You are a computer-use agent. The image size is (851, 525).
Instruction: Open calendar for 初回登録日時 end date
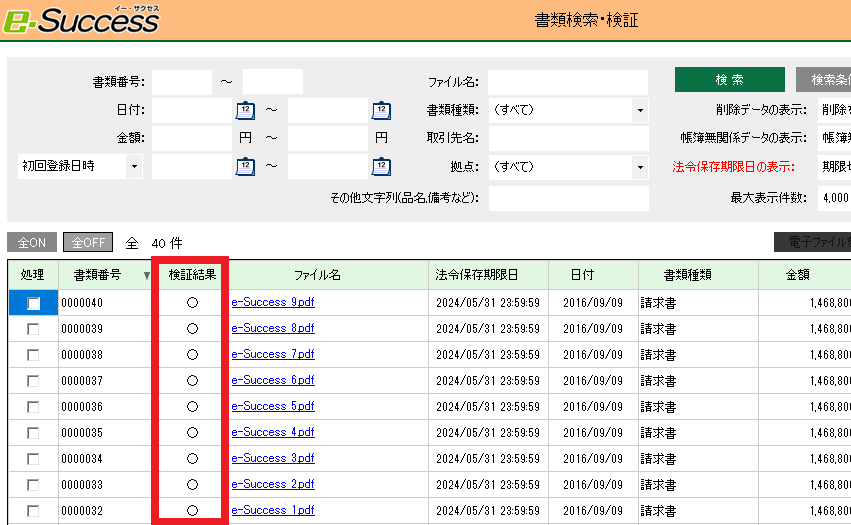point(381,166)
